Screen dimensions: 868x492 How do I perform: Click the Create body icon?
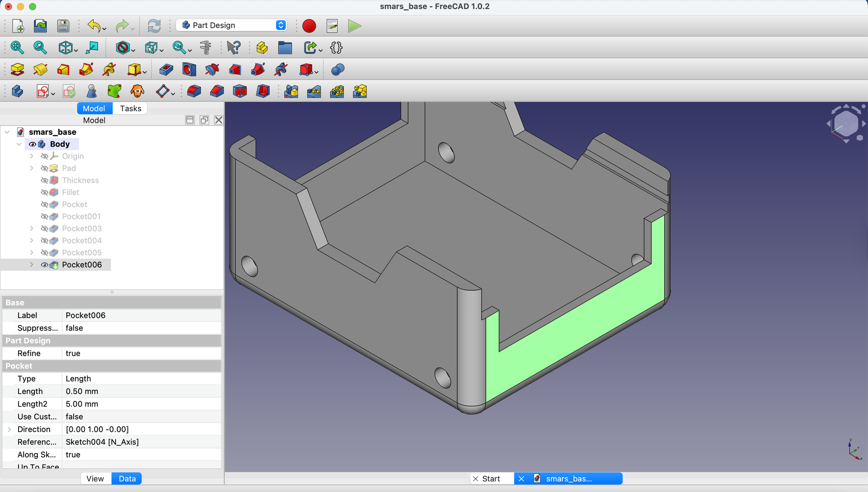pyautogui.click(x=17, y=91)
